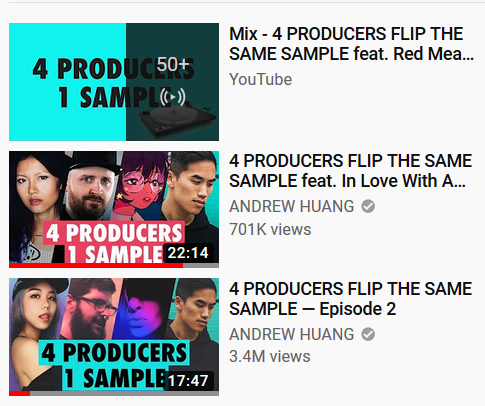
Task: Open the Episode 2 video title
Action: (x=351, y=299)
